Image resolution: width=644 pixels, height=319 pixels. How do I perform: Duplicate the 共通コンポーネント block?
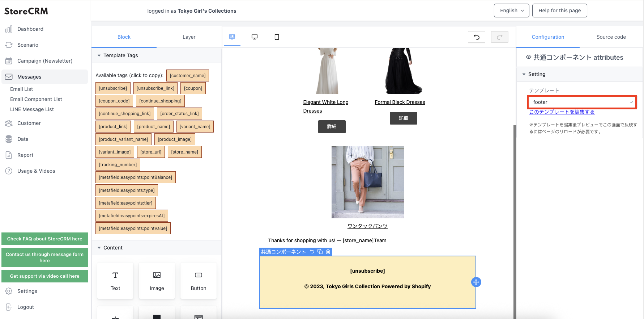point(320,252)
